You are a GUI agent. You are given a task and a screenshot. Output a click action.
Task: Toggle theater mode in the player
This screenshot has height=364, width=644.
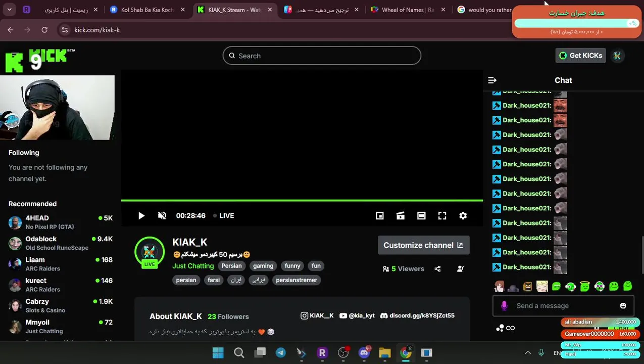click(x=421, y=216)
